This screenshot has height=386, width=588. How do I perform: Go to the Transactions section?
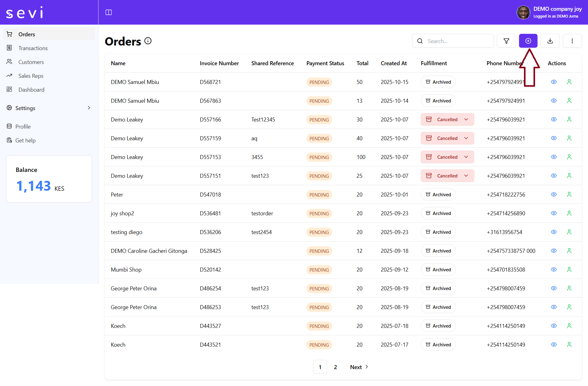click(x=33, y=48)
